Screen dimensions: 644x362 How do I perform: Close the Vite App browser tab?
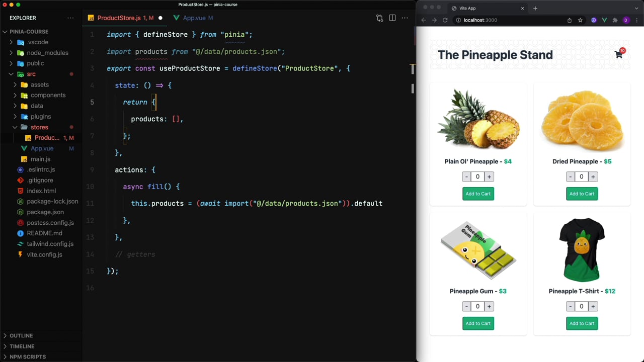[522, 8]
